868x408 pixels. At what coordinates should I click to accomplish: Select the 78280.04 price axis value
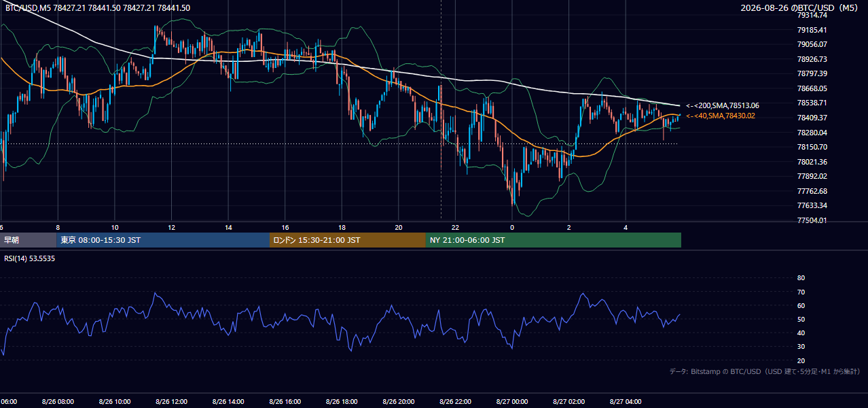pyautogui.click(x=812, y=133)
